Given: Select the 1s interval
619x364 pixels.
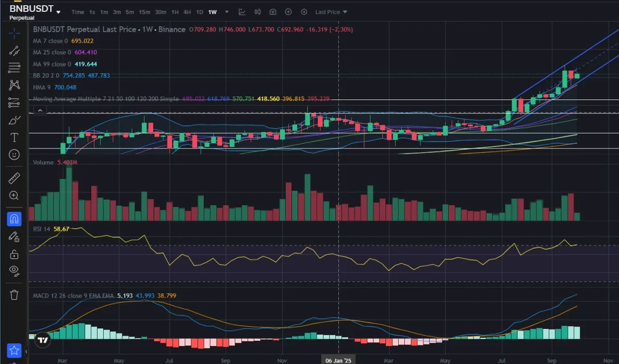Looking at the screenshot, I should click(92, 12).
